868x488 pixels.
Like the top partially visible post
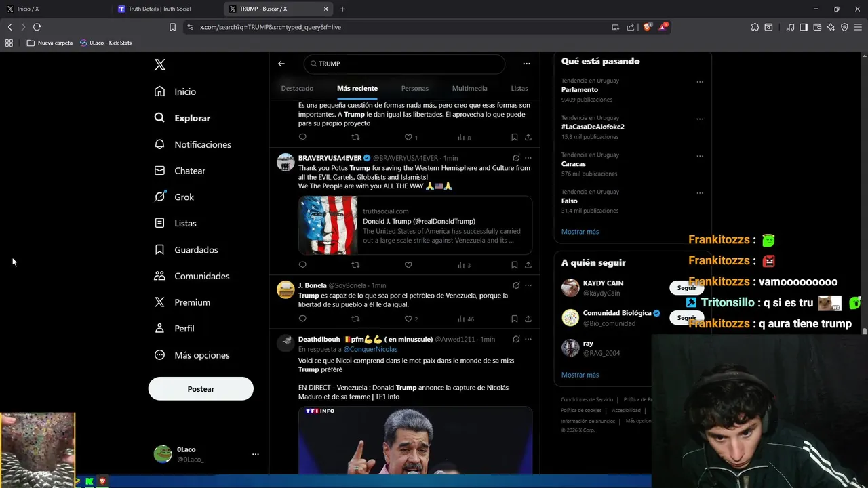408,137
